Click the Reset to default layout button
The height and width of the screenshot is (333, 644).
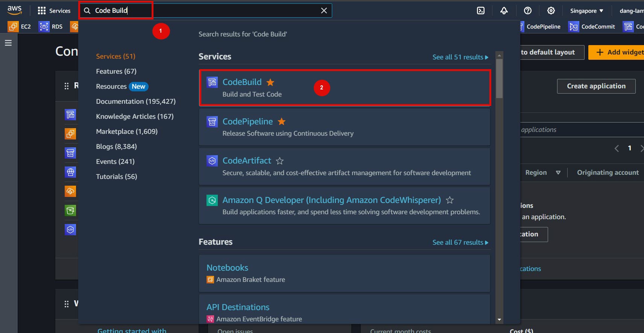[552, 52]
